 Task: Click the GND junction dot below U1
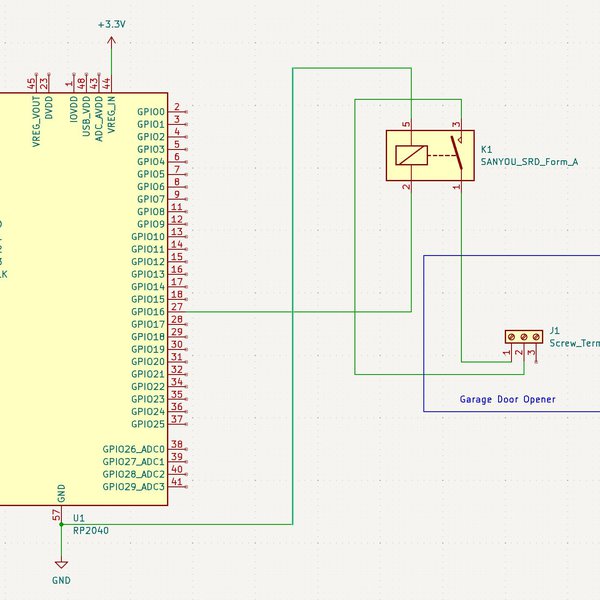(61, 524)
